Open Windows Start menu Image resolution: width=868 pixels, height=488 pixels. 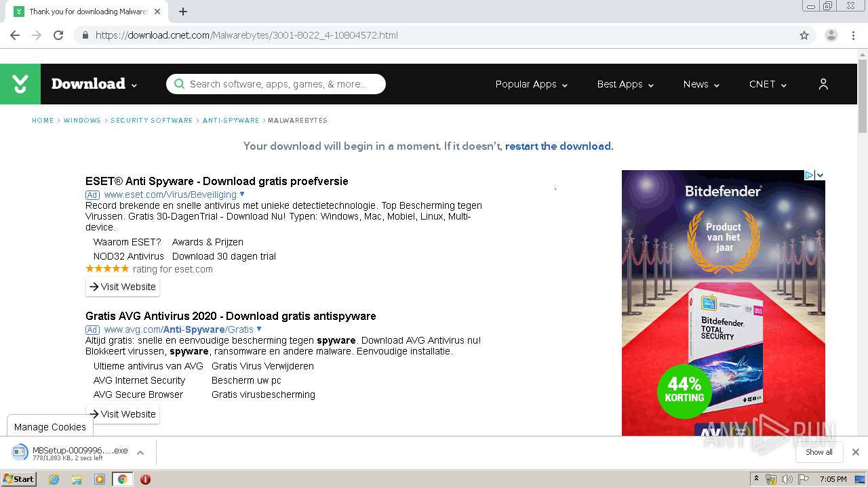pos(19,479)
